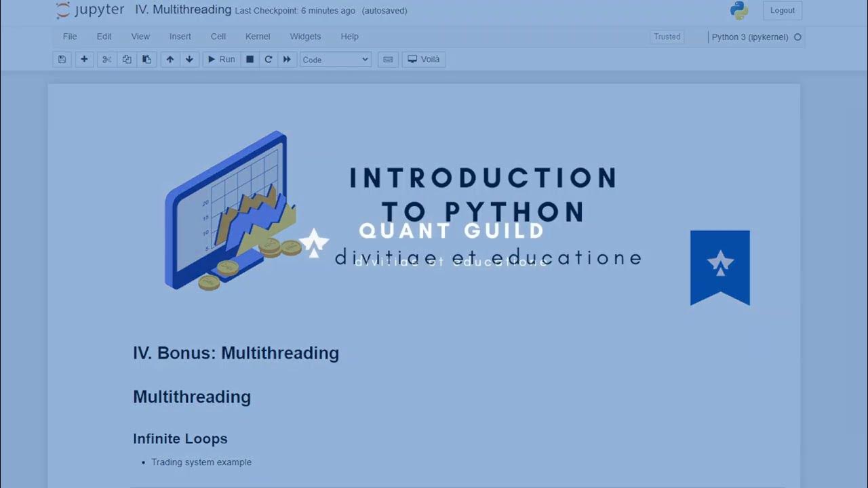The height and width of the screenshot is (488, 868).
Task: Move selected cell down arrow
Action: [189, 60]
